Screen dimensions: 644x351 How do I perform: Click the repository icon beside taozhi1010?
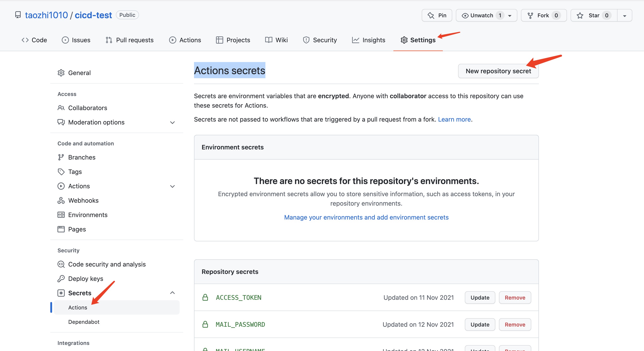click(x=18, y=15)
